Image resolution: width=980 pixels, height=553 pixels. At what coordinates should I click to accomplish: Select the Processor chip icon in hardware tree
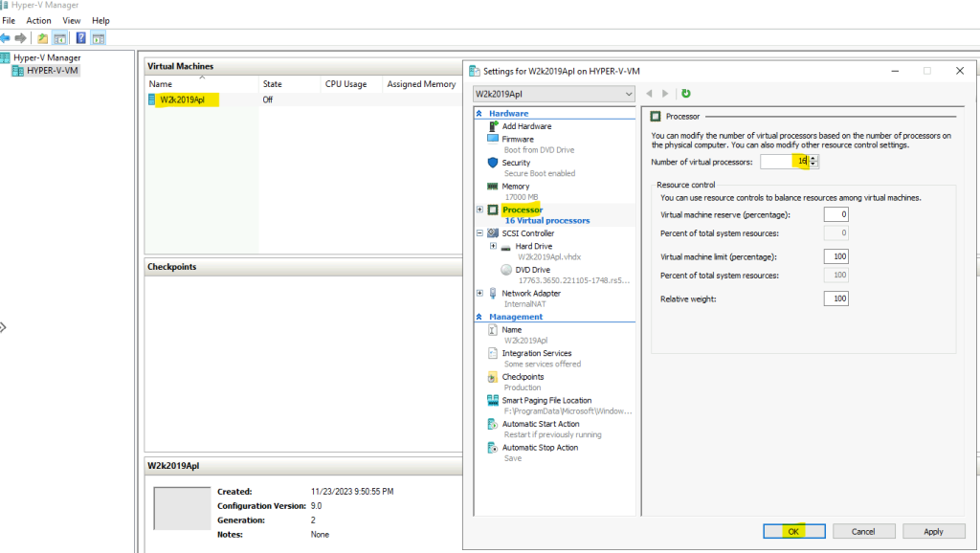493,210
